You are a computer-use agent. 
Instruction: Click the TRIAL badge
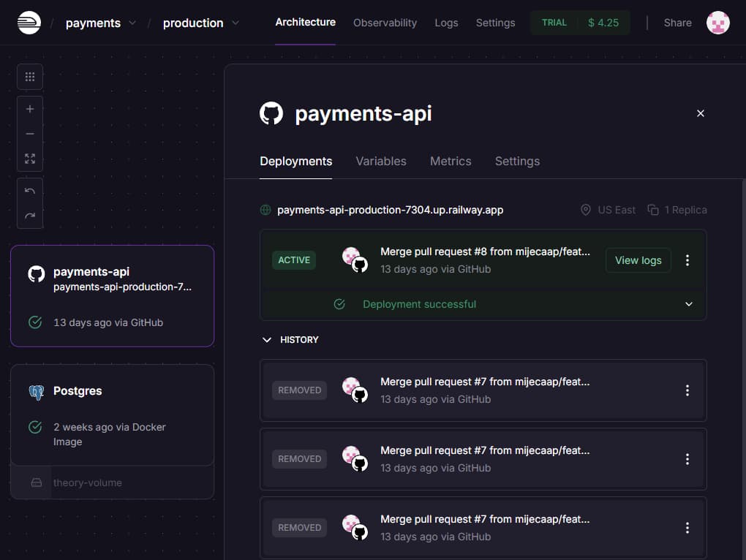point(554,23)
